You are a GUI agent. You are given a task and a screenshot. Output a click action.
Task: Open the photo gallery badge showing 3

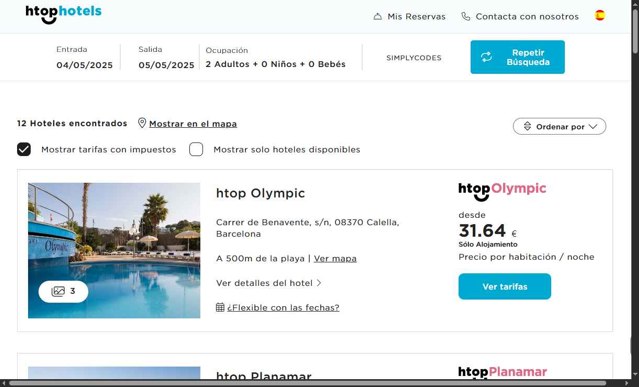click(63, 291)
